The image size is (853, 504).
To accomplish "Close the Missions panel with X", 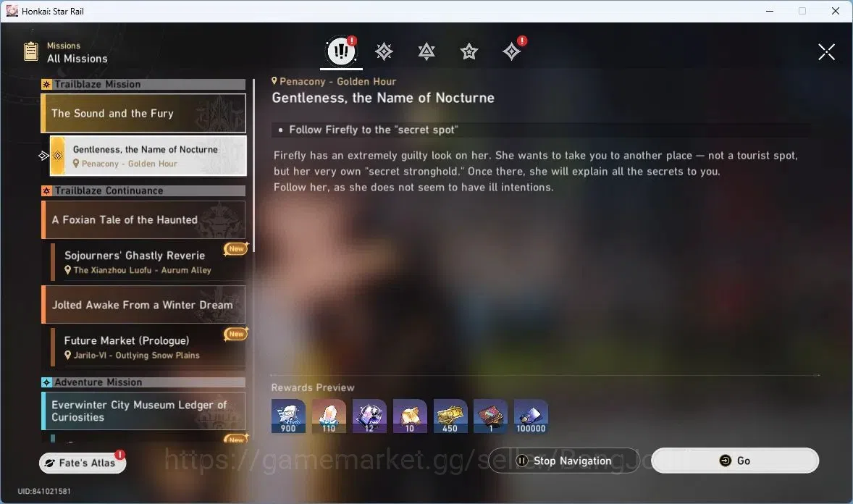I will (826, 52).
